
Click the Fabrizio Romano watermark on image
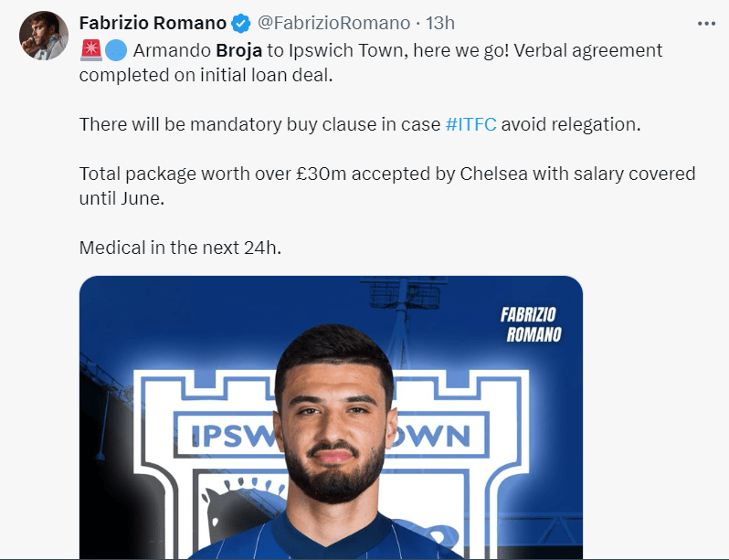tap(531, 324)
